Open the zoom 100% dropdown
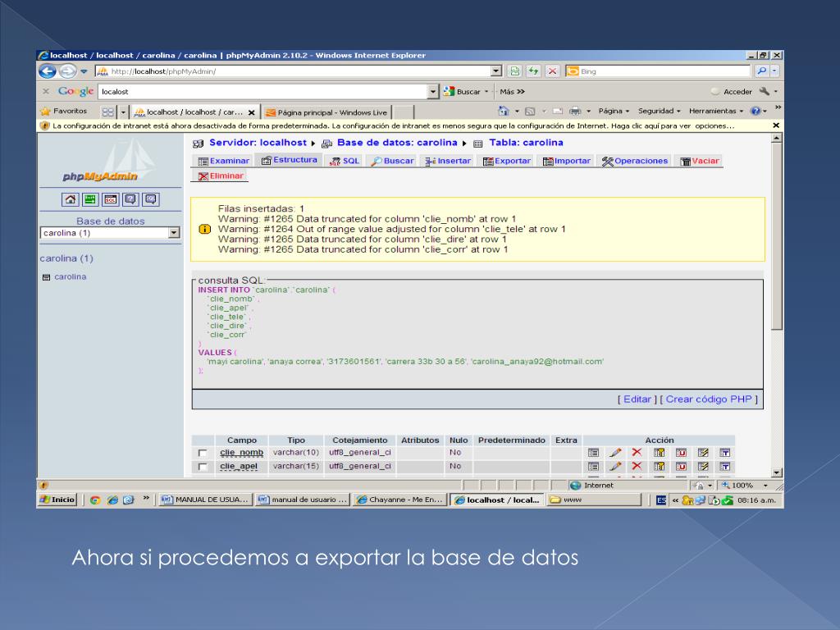 tap(765, 486)
